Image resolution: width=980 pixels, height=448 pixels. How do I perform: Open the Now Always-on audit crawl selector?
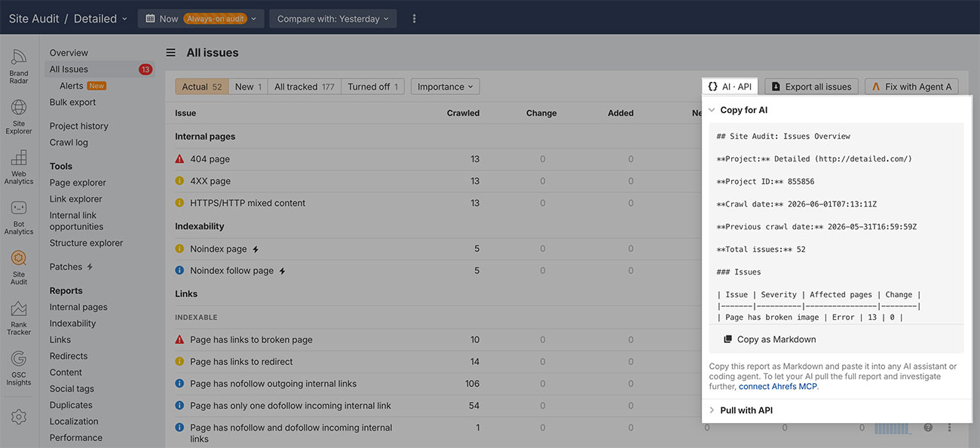(x=201, y=19)
